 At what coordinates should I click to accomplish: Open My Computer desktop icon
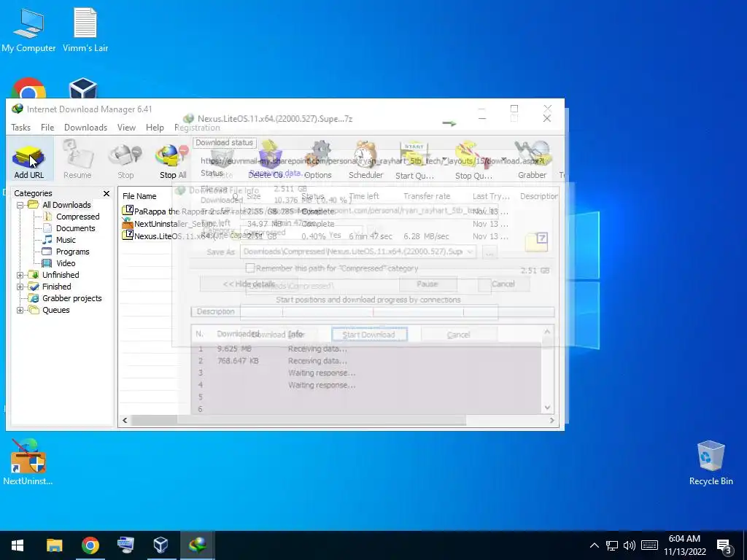pos(28,30)
